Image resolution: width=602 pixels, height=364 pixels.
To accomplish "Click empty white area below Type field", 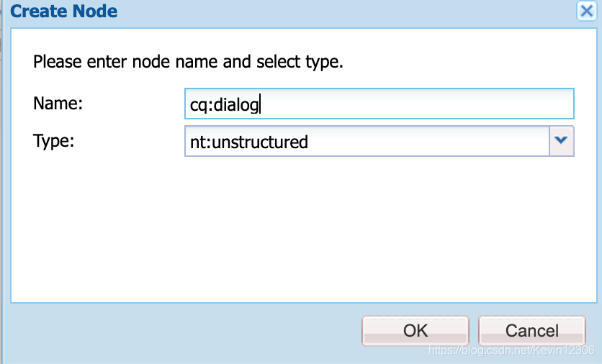I will point(303,230).
